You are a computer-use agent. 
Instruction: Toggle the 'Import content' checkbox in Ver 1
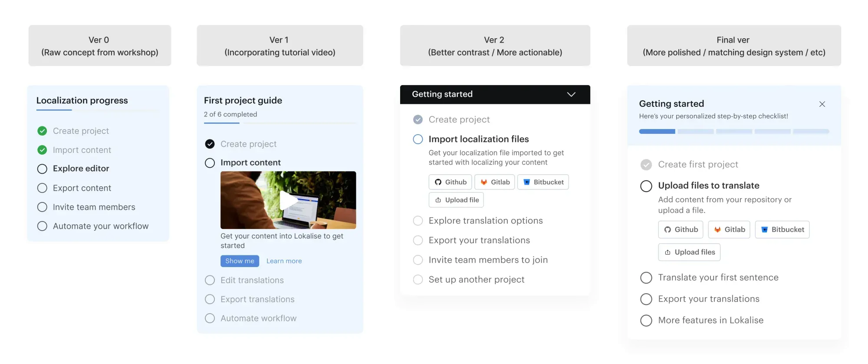(x=210, y=163)
